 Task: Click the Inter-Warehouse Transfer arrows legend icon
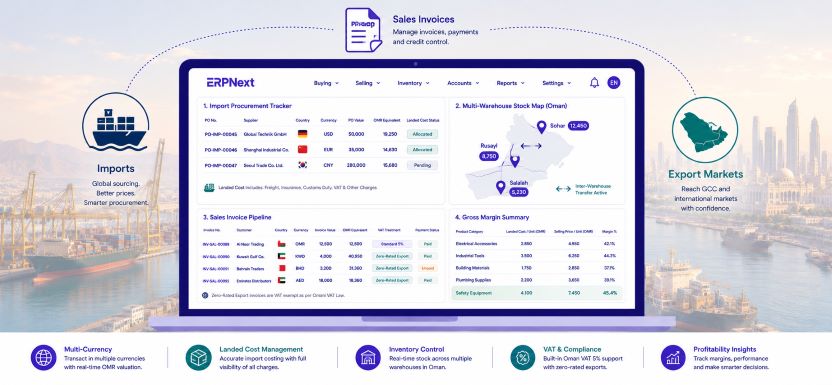[x=563, y=189]
